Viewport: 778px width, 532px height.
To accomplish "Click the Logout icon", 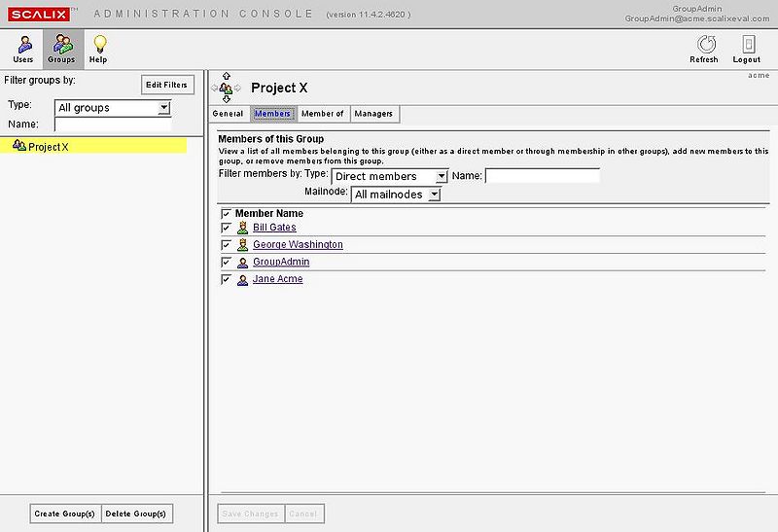I will (747, 46).
